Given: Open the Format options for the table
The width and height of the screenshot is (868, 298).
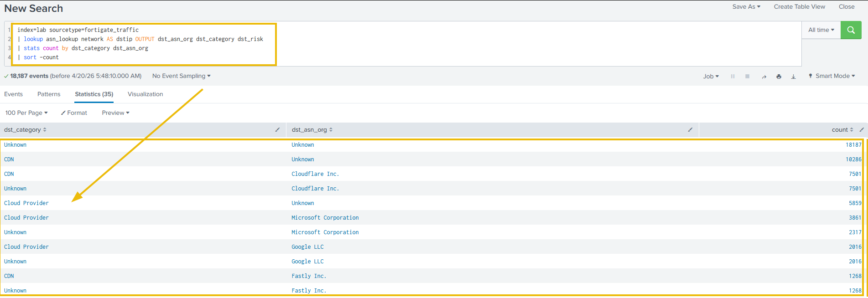Looking at the screenshot, I should 74,113.
